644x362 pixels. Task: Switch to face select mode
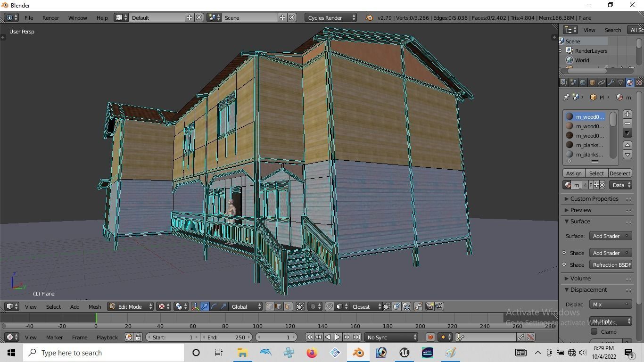pos(288,306)
